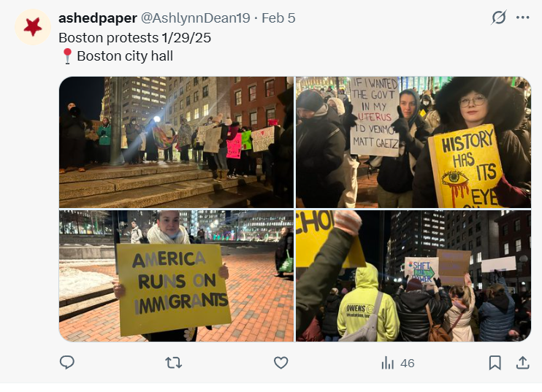This screenshot has height=392, width=542.
Task: Open the History Has Its Eyes sign photo
Action: [413, 142]
